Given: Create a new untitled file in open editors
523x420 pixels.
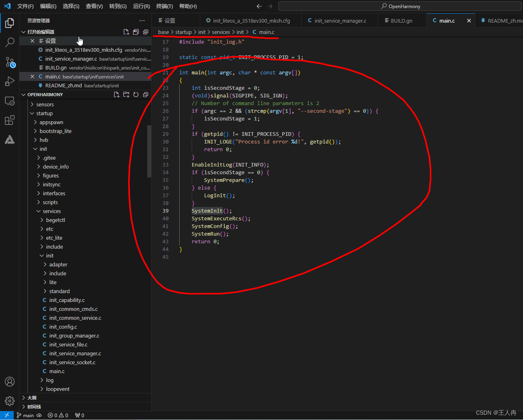Looking at the screenshot, I should pyautogui.click(x=126, y=32).
